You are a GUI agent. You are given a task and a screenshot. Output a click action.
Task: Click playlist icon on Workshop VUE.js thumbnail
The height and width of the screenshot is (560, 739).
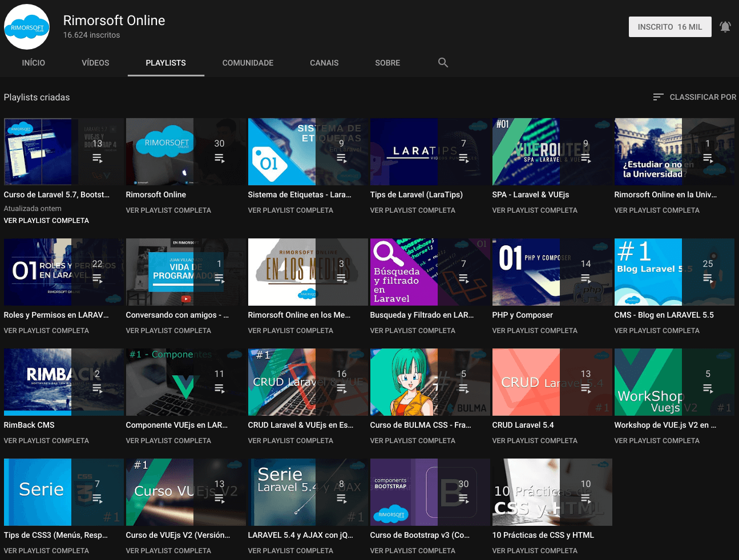click(x=708, y=388)
